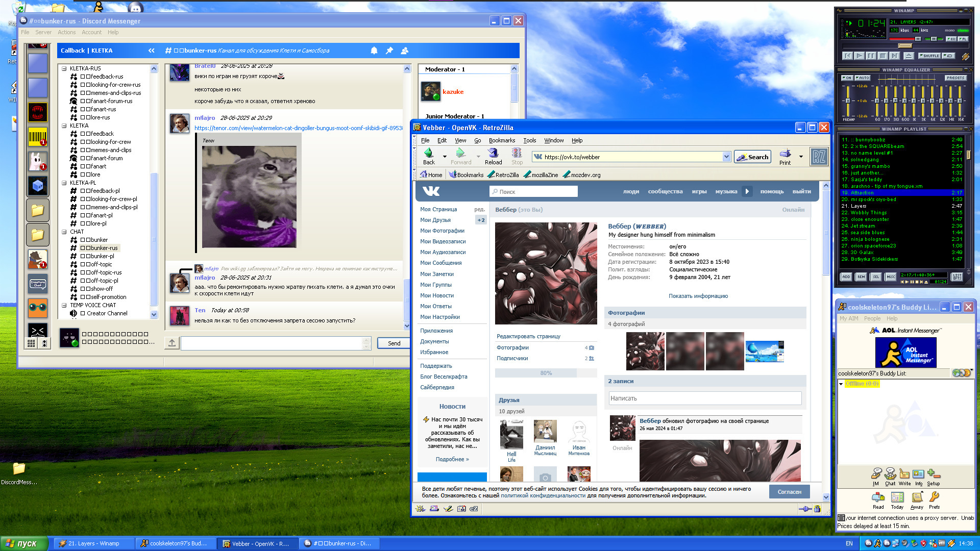
Task: Collapse the KLETKA-RUS channel category
Action: click(64, 68)
